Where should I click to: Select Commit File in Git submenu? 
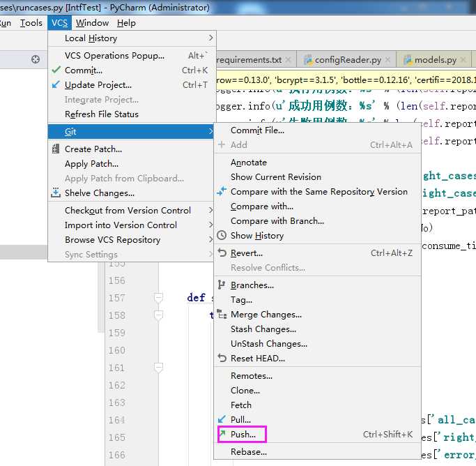318,130
